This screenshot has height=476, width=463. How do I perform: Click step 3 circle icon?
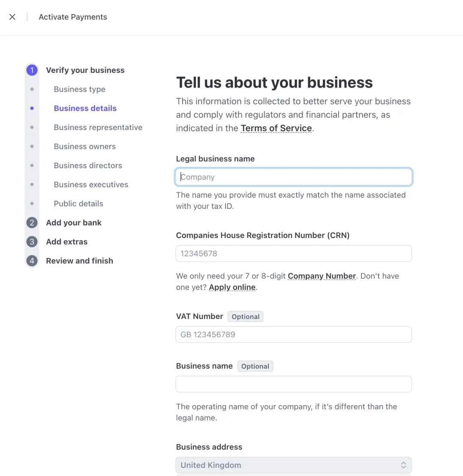tap(32, 241)
